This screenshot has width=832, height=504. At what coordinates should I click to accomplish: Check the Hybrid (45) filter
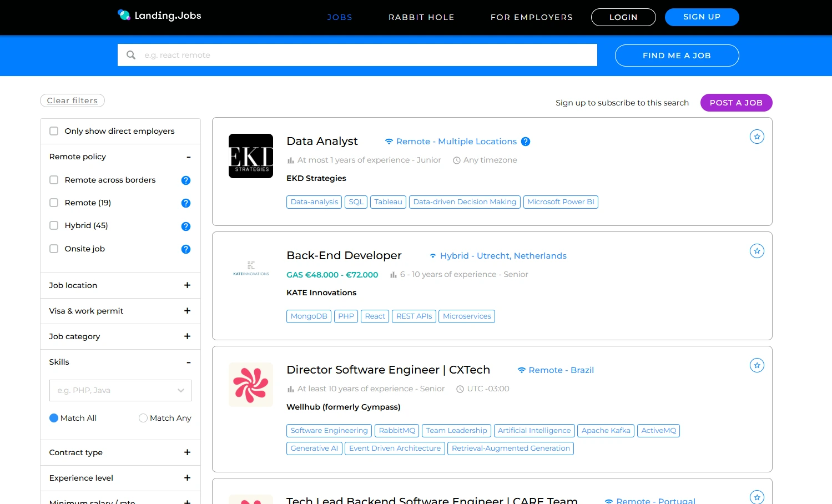54,225
